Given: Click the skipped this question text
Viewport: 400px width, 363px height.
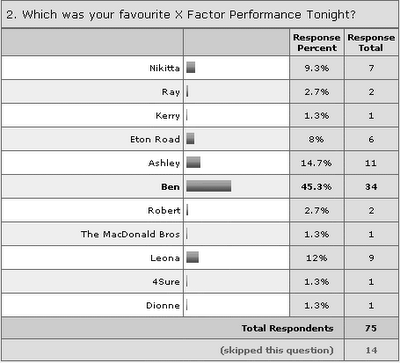Looking at the screenshot, I should coord(277,350).
